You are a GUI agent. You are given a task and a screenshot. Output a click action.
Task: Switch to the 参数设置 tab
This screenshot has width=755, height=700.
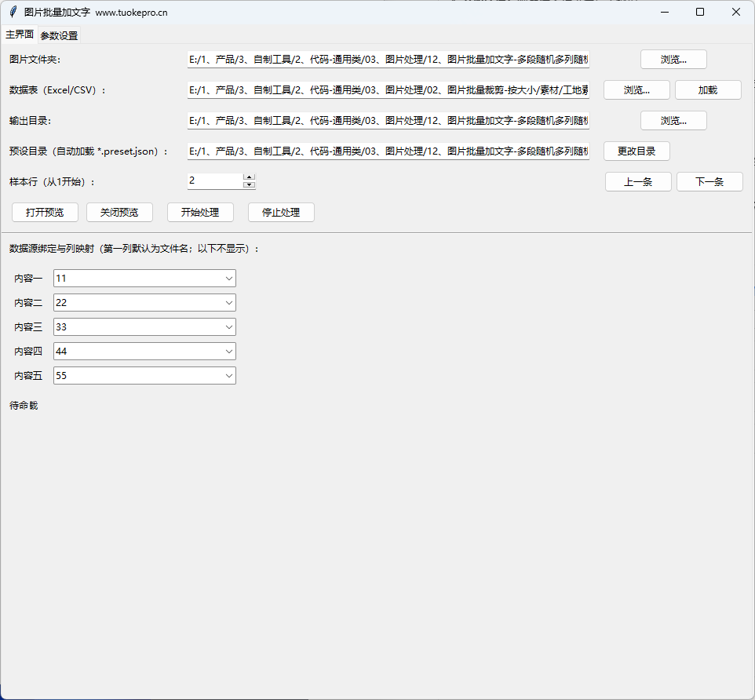[x=60, y=35]
